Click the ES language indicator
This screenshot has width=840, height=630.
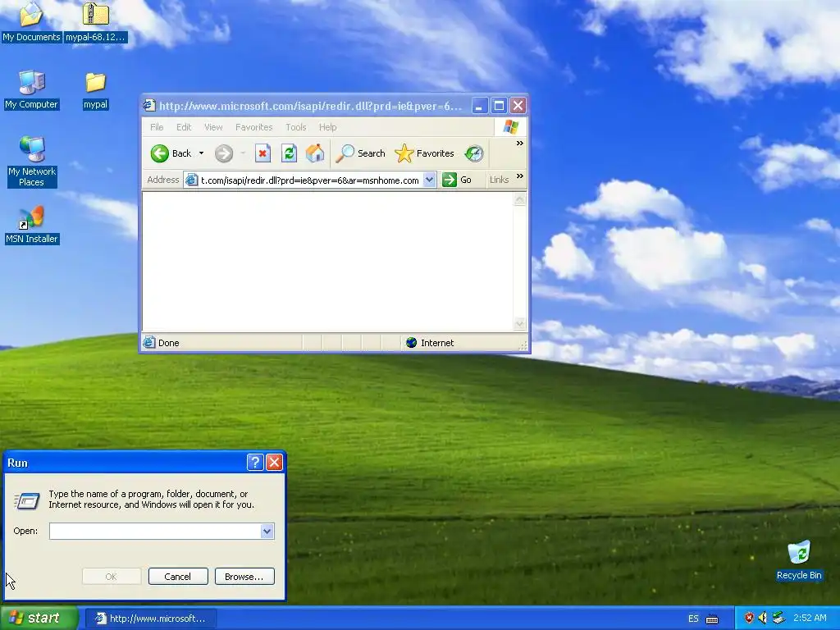[693, 619]
